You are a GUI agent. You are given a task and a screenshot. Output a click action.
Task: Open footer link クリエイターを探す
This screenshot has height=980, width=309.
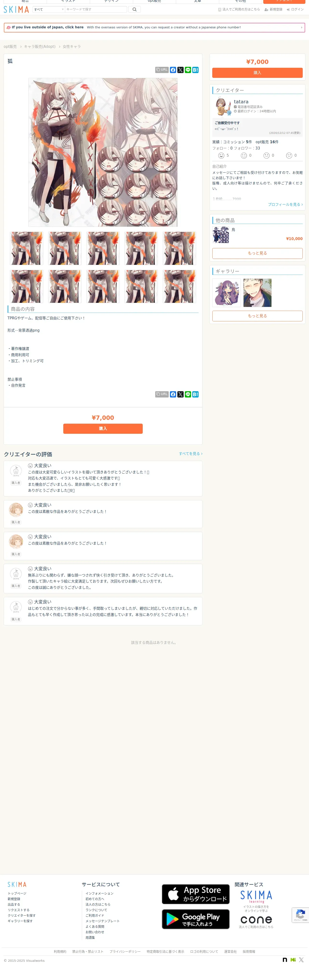22,915
